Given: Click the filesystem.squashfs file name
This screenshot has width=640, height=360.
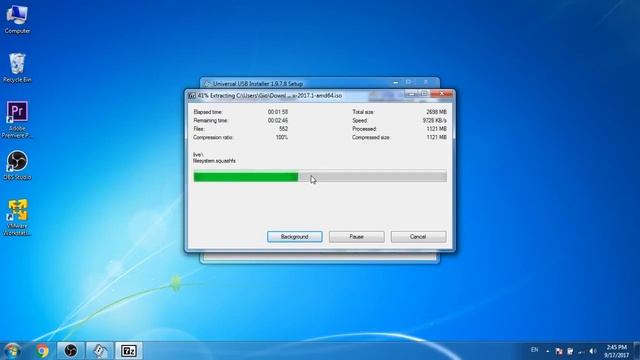Looking at the screenshot, I should 214,161.
